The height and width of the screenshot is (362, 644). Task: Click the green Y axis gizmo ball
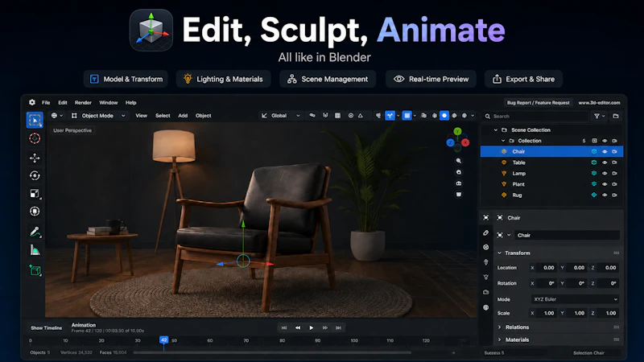457,131
